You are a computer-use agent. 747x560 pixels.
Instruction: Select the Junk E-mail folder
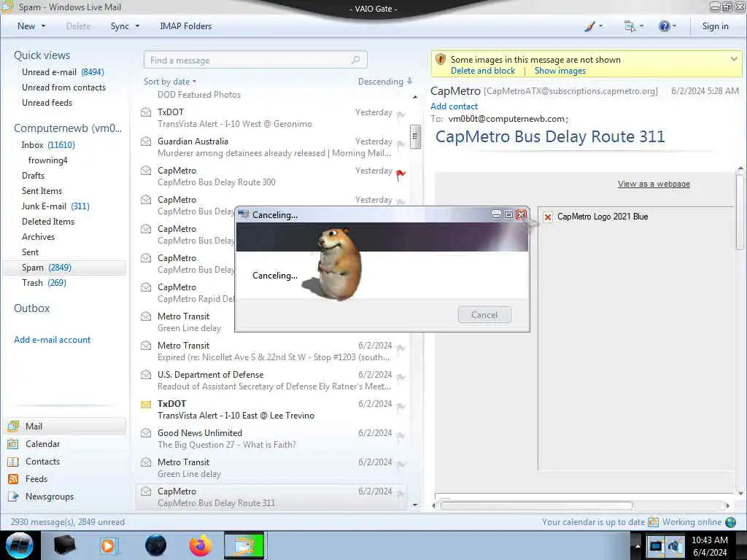pos(55,206)
